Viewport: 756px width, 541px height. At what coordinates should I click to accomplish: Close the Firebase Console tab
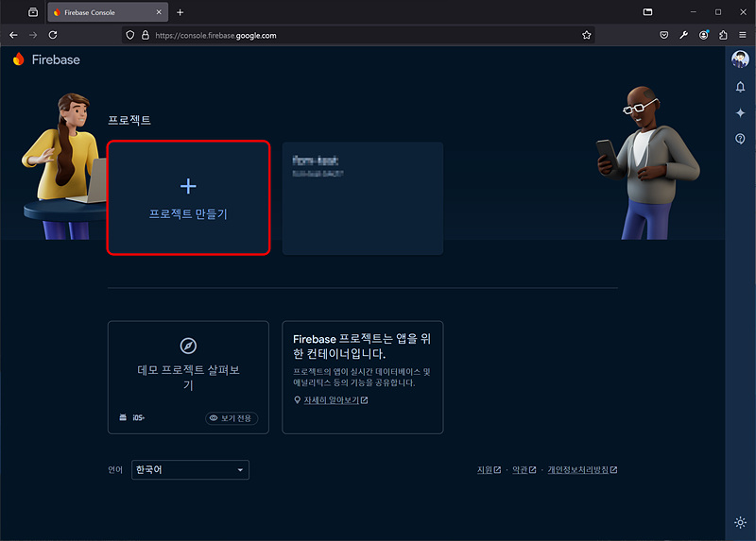159,12
